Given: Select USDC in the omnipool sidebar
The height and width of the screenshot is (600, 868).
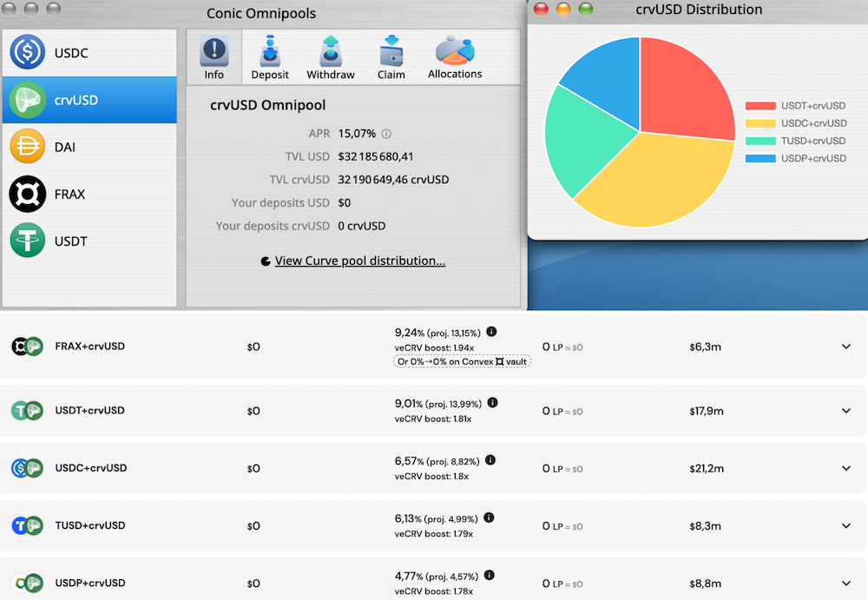Looking at the screenshot, I should pyautogui.click(x=89, y=53).
